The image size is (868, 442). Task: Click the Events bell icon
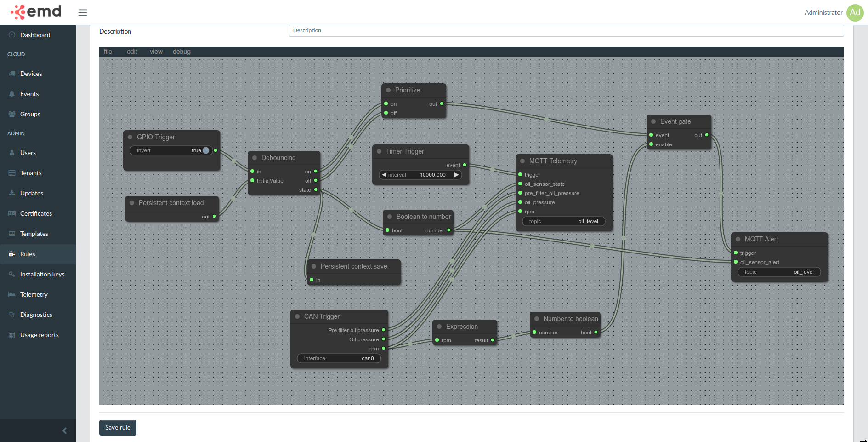(x=12, y=94)
